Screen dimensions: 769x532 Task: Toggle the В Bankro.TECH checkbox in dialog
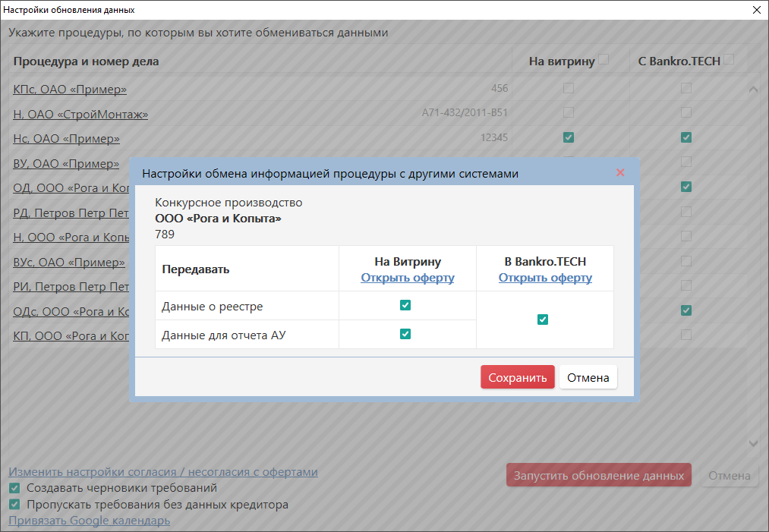tap(543, 320)
